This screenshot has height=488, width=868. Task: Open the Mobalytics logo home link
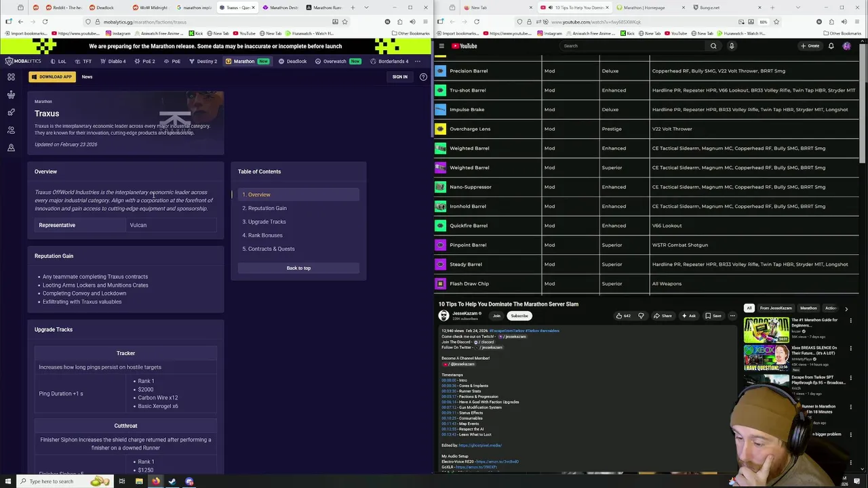24,61
